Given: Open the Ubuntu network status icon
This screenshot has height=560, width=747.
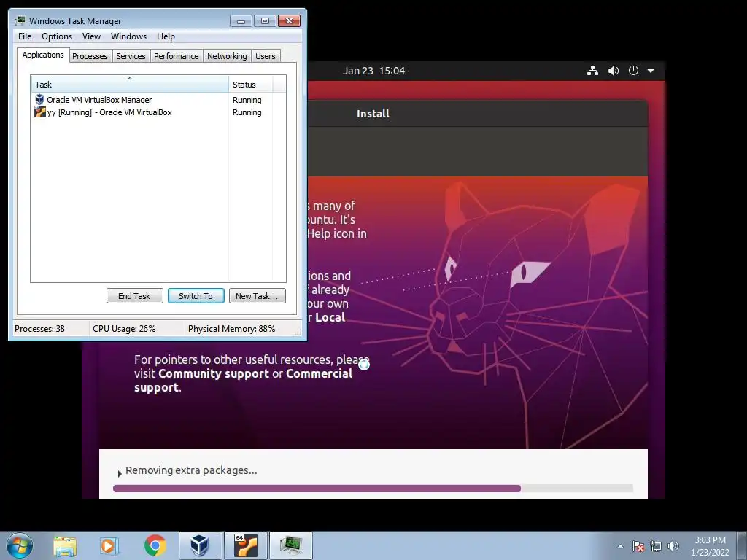Looking at the screenshot, I should [592, 71].
